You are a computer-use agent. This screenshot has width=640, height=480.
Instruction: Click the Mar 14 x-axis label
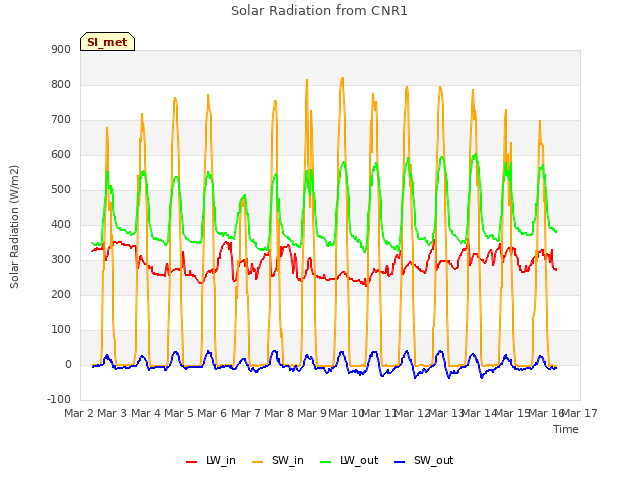[479, 413]
